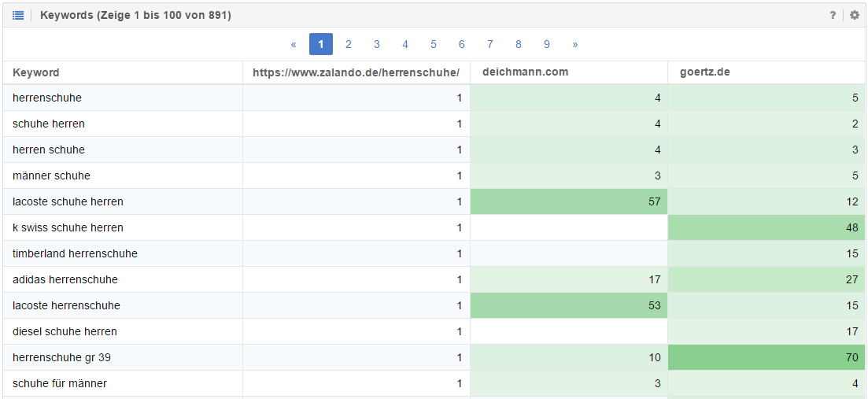Image resolution: width=868 pixels, height=399 pixels.
Task: Click deichmann rank 57 green cell
Action: click(x=568, y=201)
